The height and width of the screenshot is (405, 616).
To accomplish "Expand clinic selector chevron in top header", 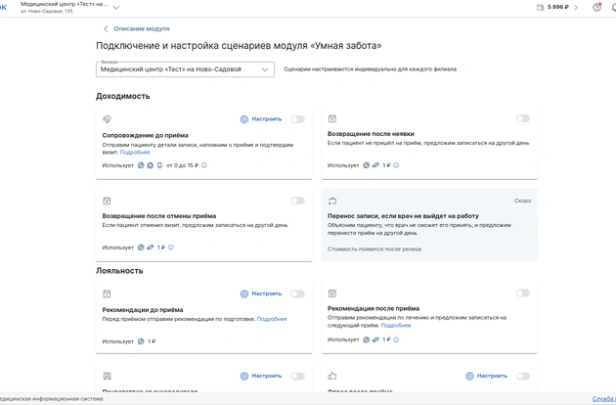I will click(116, 9).
